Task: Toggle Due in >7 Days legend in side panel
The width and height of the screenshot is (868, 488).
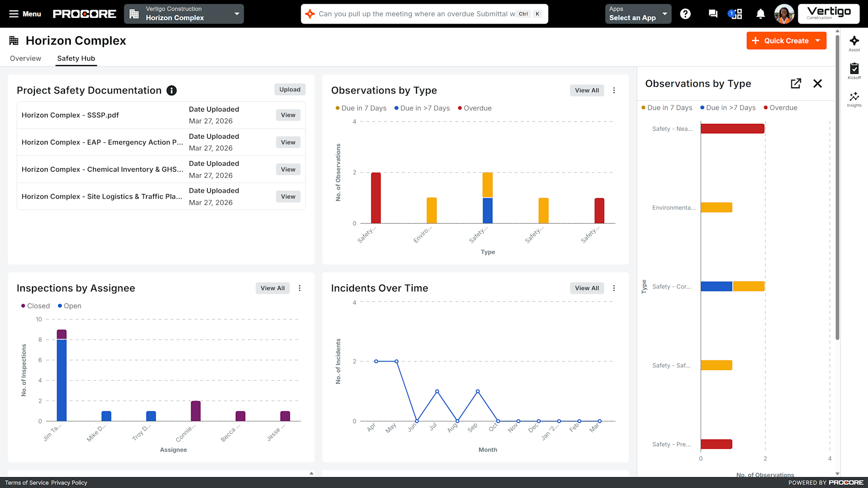Action: pos(728,108)
